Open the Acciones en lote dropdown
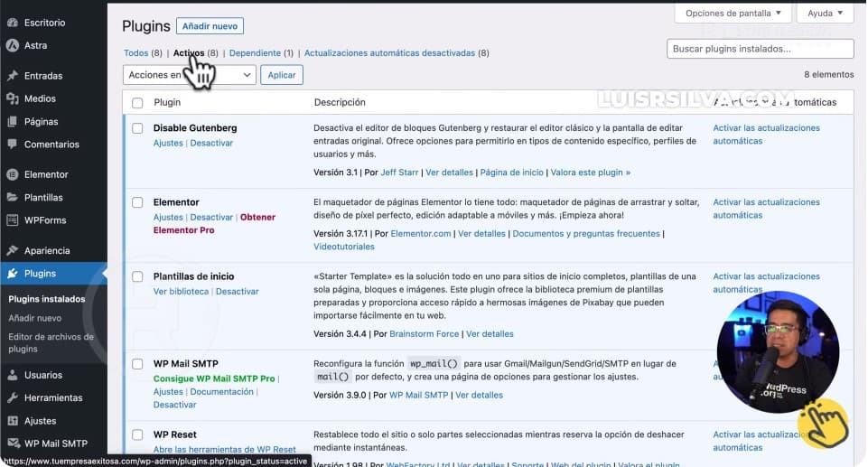Image resolution: width=868 pixels, height=467 pixels. click(190, 75)
